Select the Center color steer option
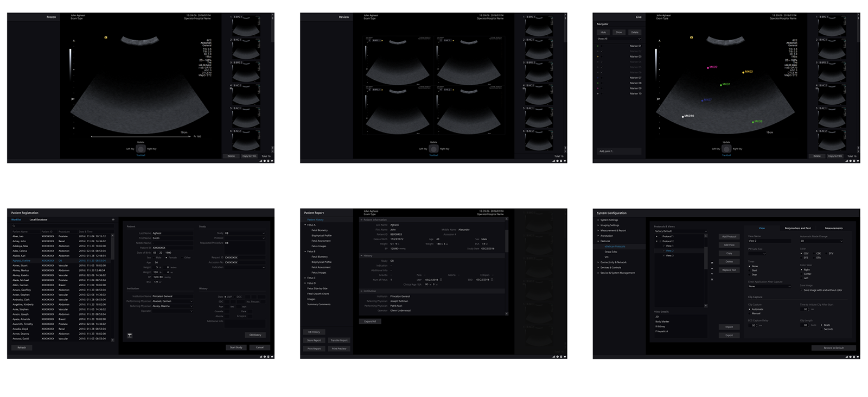 pos(802,274)
